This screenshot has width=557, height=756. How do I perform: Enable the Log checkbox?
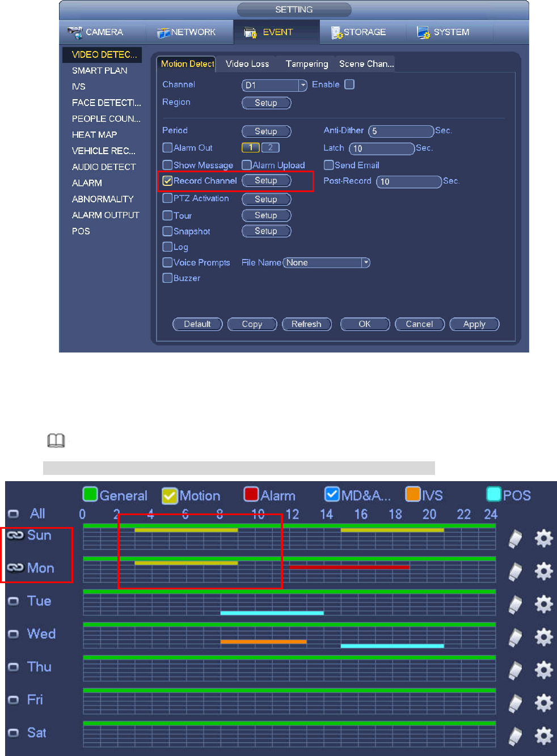(167, 247)
